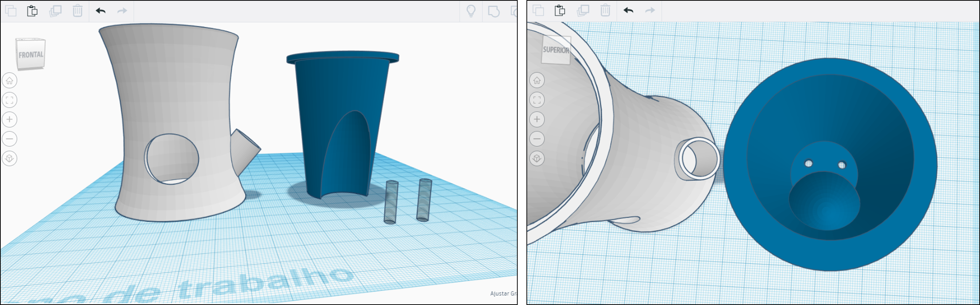Select the second transparent hole cylinder
The image size is (980, 305).
[x=424, y=200]
